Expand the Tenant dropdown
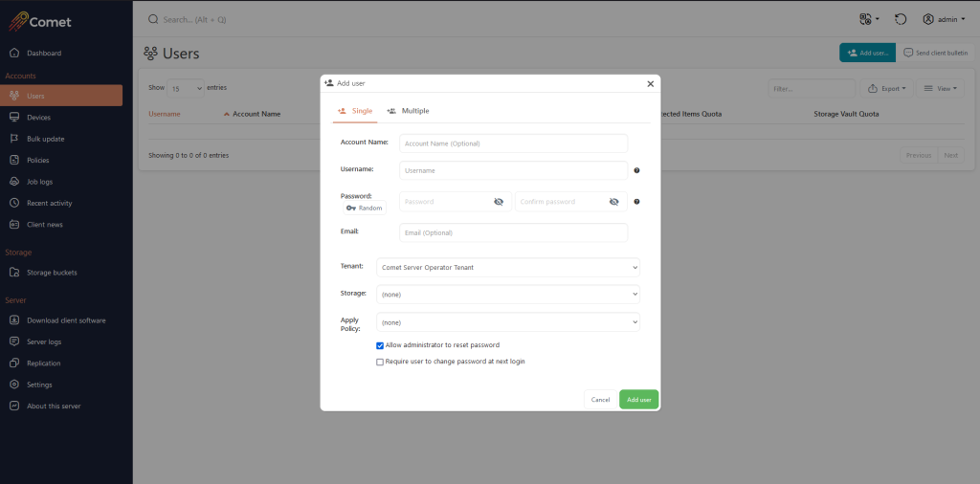The height and width of the screenshot is (484, 980). click(x=508, y=268)
